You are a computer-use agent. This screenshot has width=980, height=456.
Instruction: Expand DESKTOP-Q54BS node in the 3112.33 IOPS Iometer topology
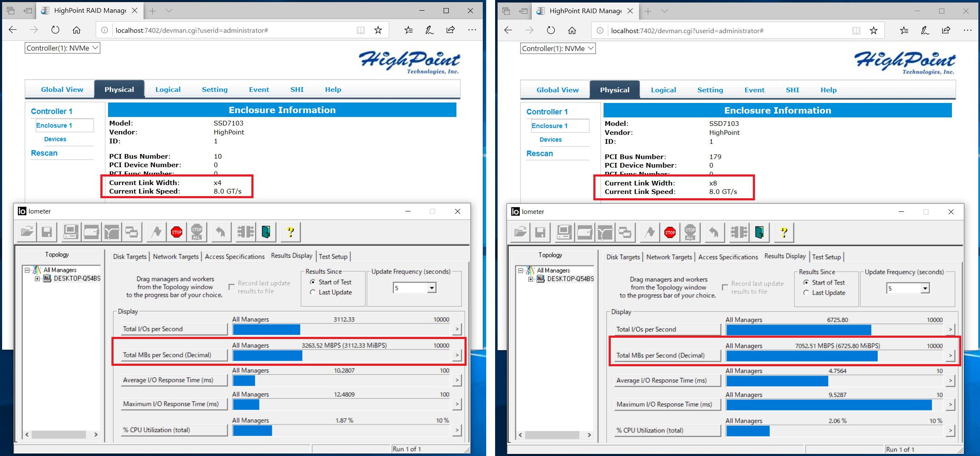pyautogui.click(x=37, y=279)
